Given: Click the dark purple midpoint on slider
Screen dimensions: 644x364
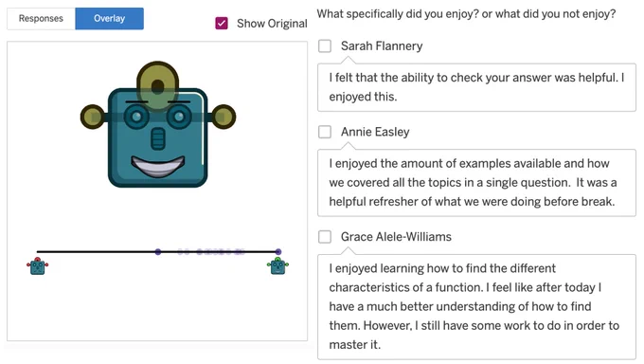Looking at the screenshot, I should (158, 252).
